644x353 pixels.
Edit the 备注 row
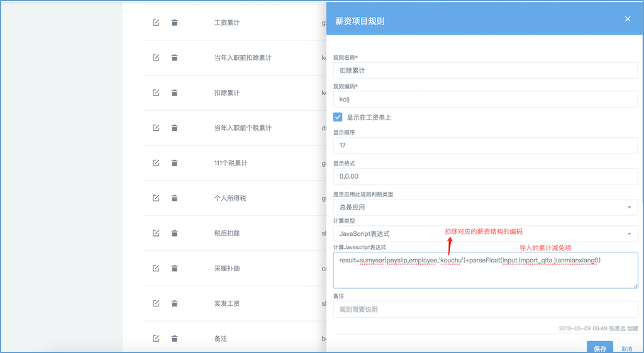pos(156,339)
